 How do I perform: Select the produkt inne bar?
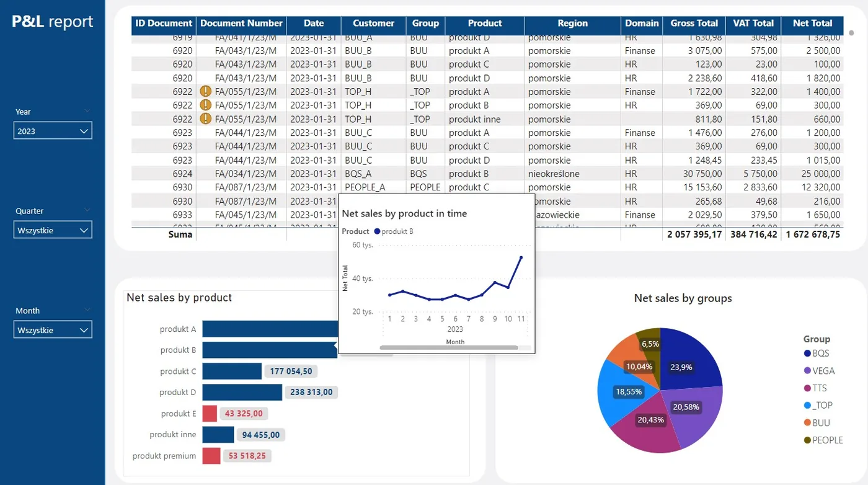pos(218,435)
